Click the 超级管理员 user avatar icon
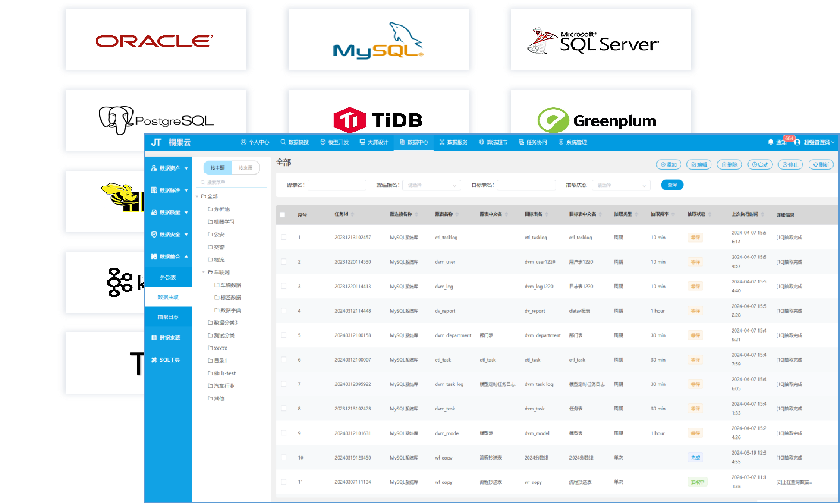Viewport: 840px width, 504px height. pos(797,142)
